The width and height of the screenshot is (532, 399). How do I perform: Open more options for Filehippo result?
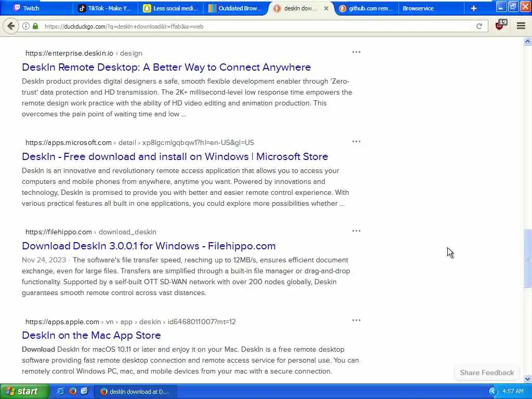[356, 231]
